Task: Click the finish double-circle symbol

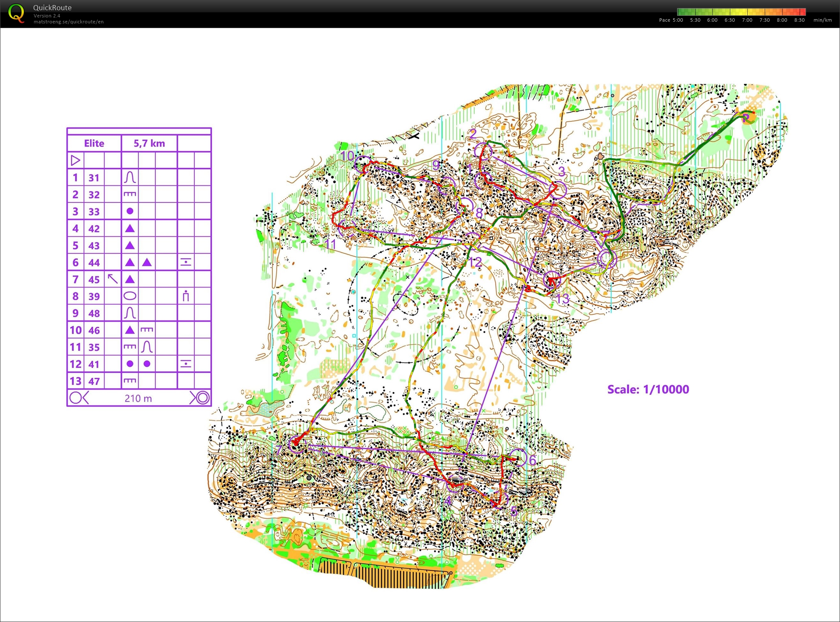Action: click(x=202, y=398)
